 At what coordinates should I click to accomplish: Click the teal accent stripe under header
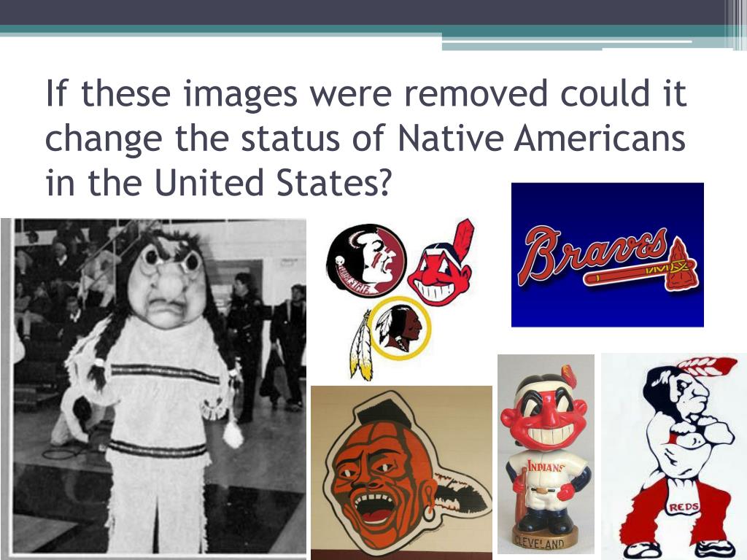pyautogui.click(x=373, y=29)
